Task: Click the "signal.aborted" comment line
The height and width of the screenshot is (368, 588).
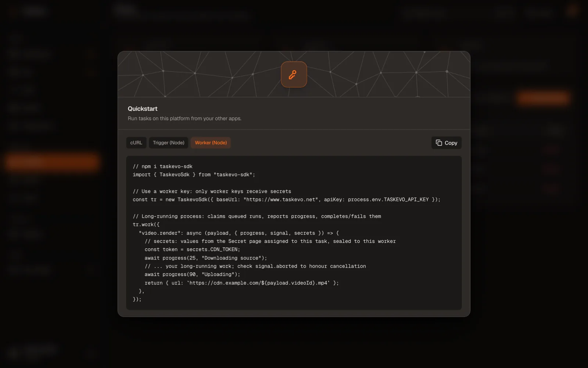Action: (x=255, y=266)
